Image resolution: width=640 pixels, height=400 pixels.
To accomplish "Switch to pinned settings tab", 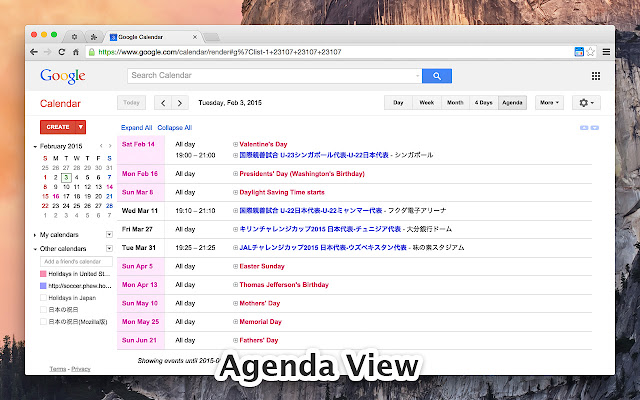I will (x=74, y=37).
